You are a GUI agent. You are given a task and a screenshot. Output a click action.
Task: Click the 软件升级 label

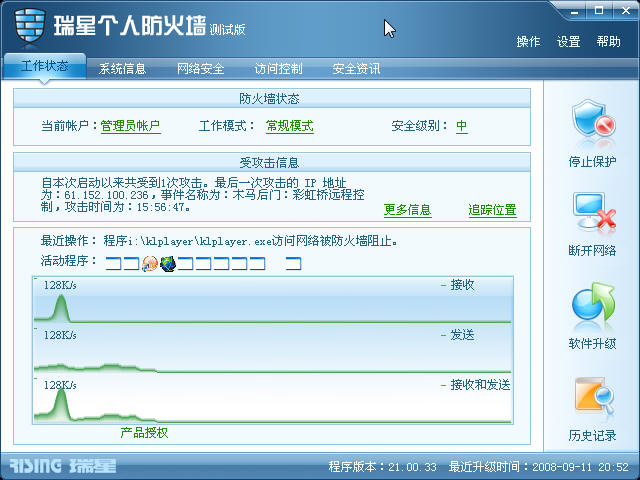[x=592, y=344]
